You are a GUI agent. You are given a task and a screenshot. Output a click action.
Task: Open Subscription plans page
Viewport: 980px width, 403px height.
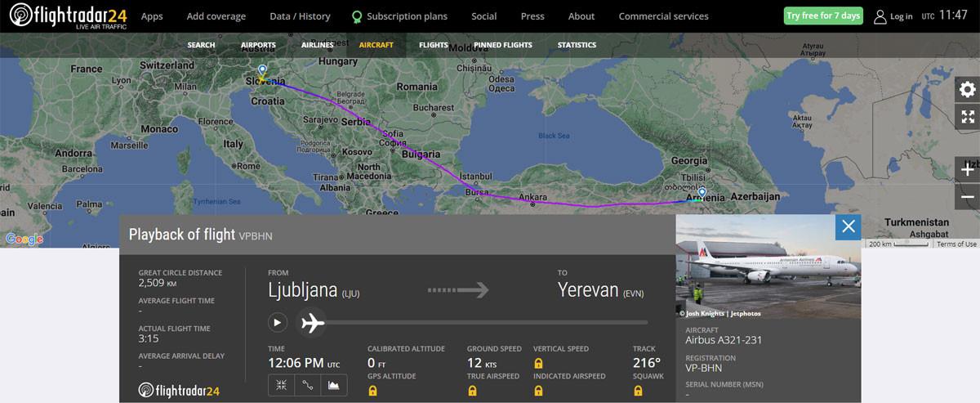coord(407,16)
